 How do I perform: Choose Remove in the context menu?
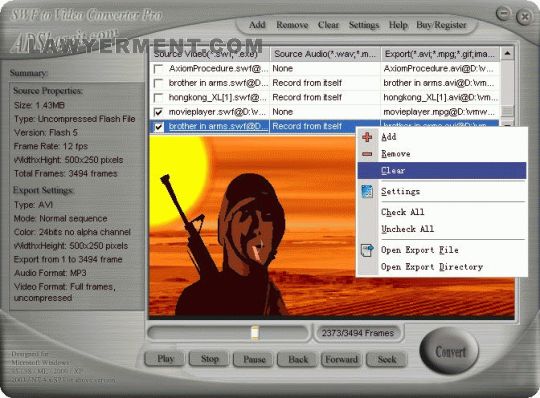tap(442, 154)
